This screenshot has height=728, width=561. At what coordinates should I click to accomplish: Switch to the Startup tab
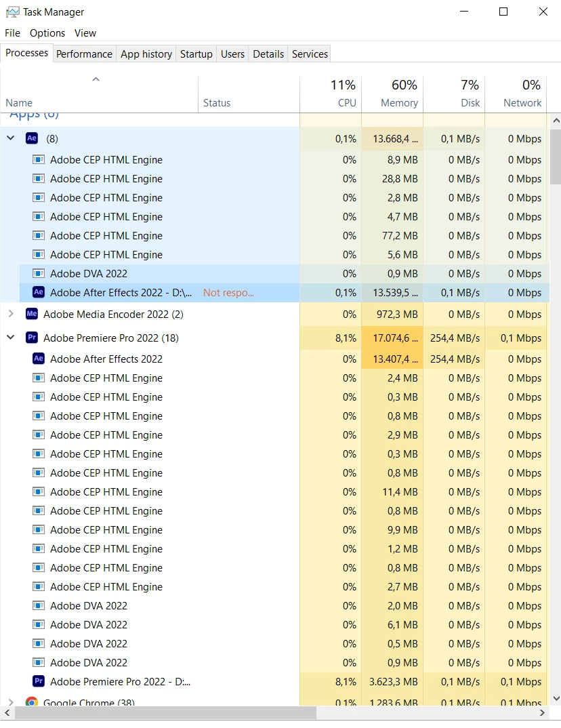point(196,54)
